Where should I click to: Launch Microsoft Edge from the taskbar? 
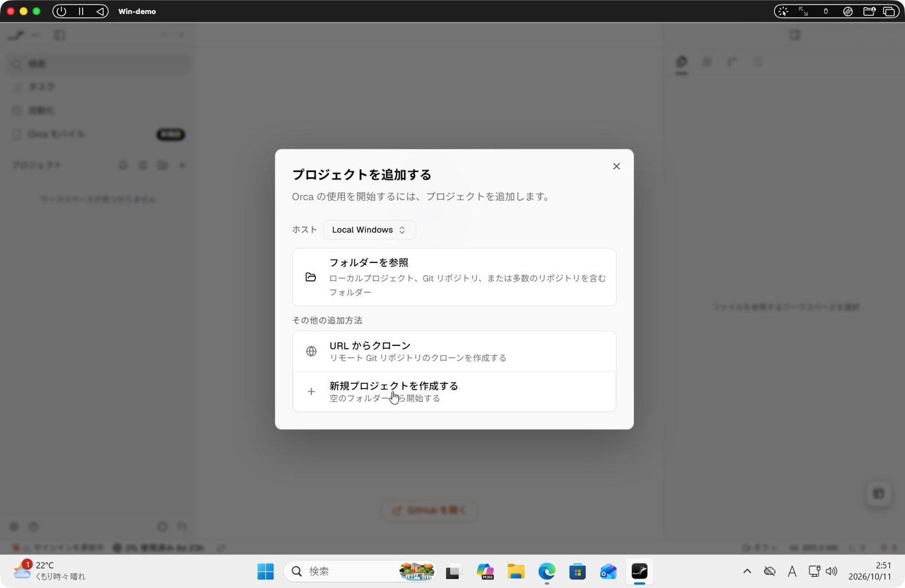pyautogui.click(x=547, y=572)
